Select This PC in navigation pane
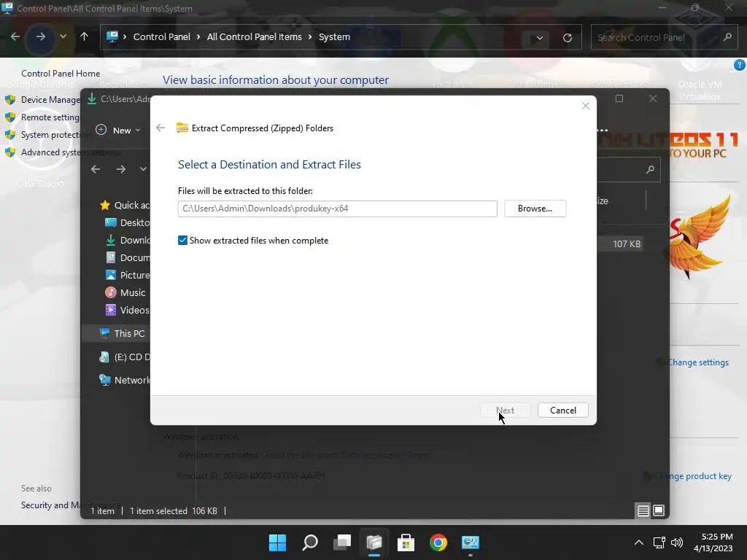Image resolution: width=747 pixels, height=560 pixels. pos(122,333)
